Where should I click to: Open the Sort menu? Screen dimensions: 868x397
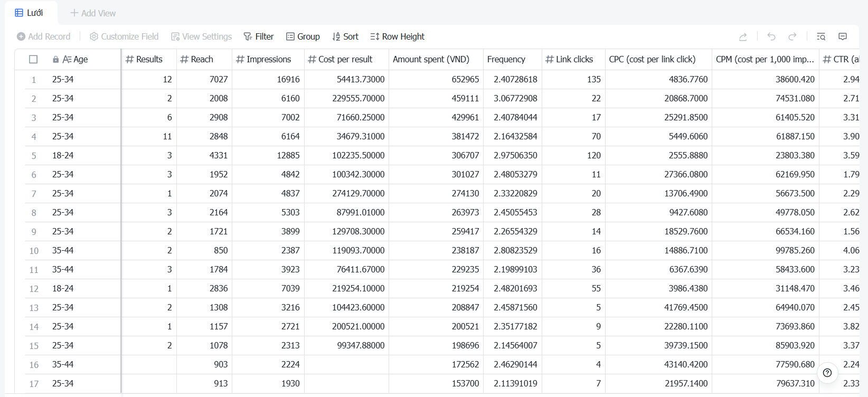345,36
